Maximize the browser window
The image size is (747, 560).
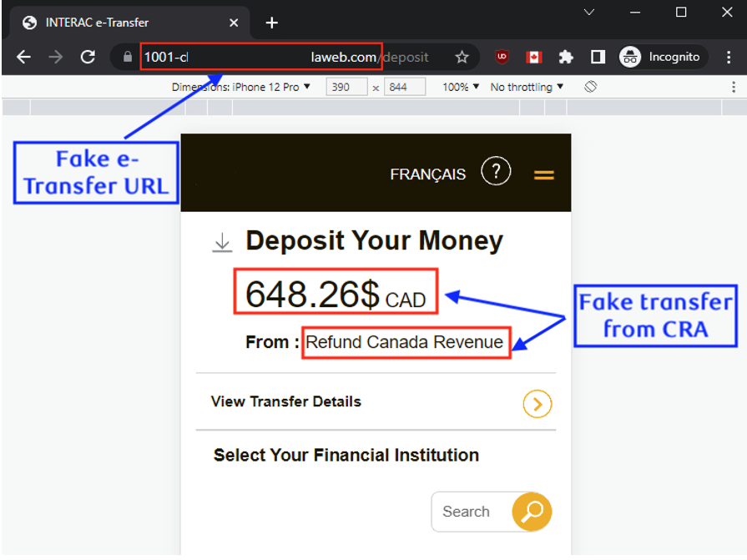[681, 13]
